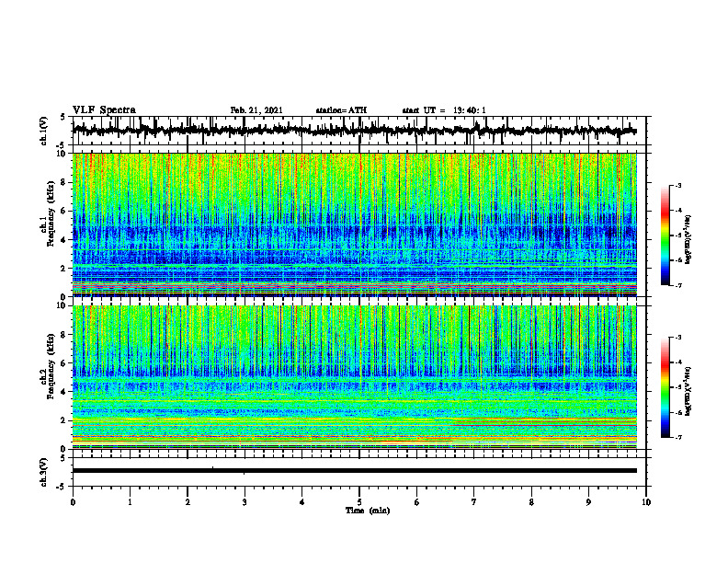Click the "-7" label on ch.2 color scale
This screenshot has width=728, height=563.
[x=678, y=437]
